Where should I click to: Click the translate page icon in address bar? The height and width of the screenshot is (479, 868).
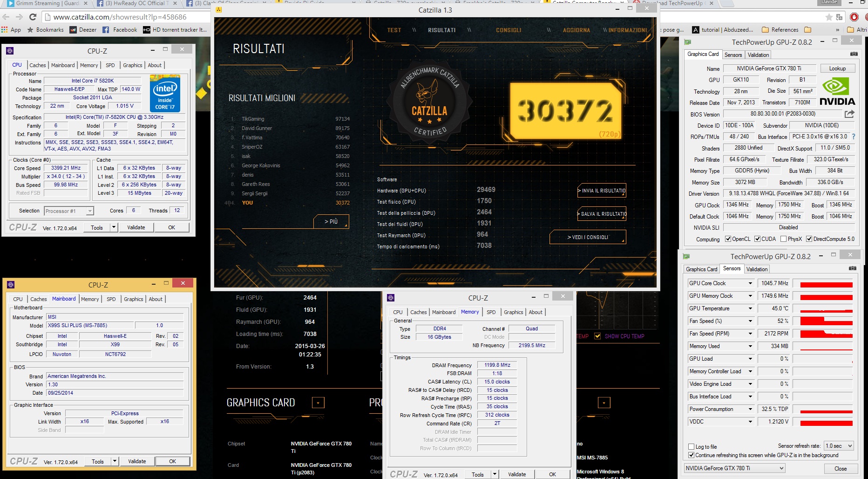(839, 17)
